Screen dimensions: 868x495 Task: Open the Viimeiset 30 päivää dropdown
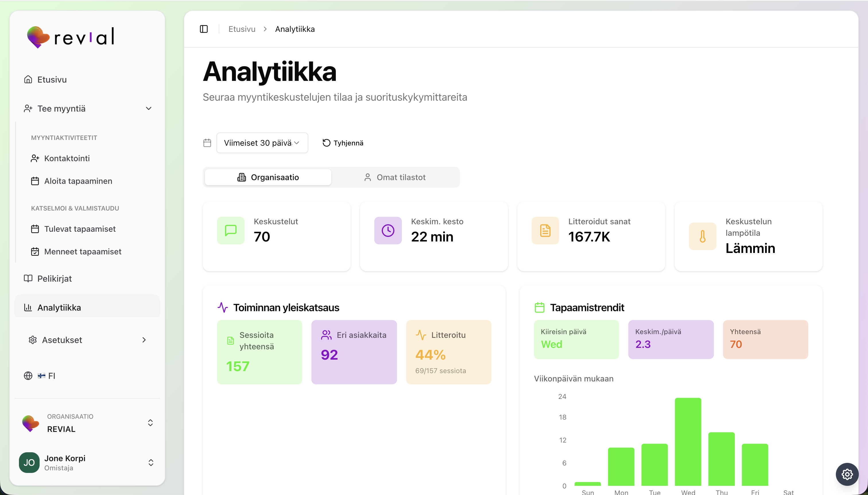[262, 143]
